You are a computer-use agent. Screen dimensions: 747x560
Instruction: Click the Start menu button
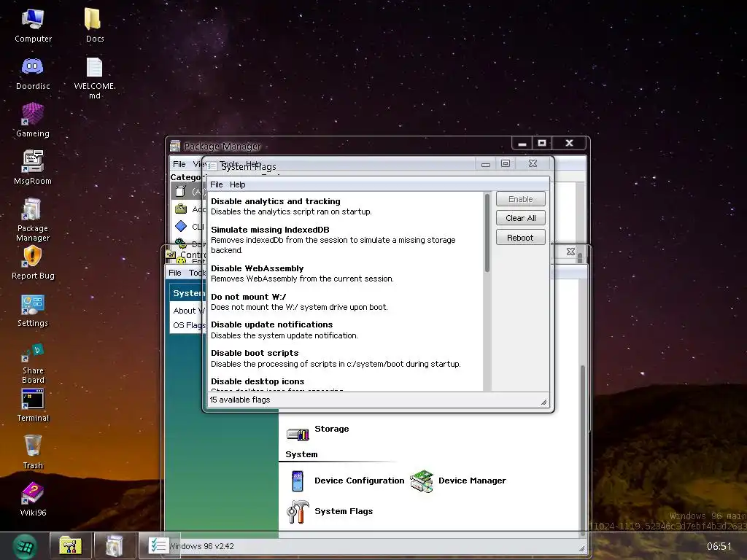(25, 545)
